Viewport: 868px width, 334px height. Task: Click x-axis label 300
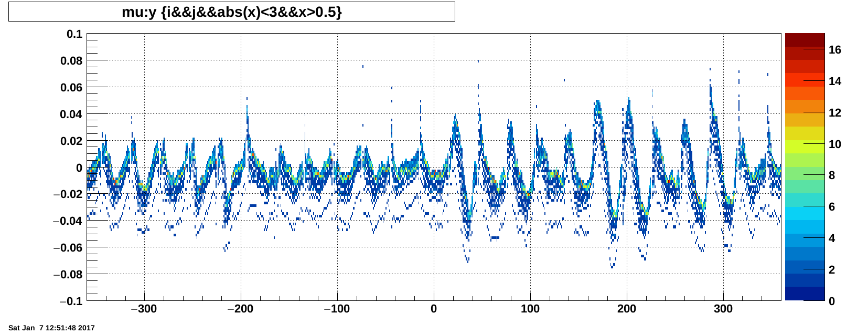pyautogui.click(x=723, y=309)
